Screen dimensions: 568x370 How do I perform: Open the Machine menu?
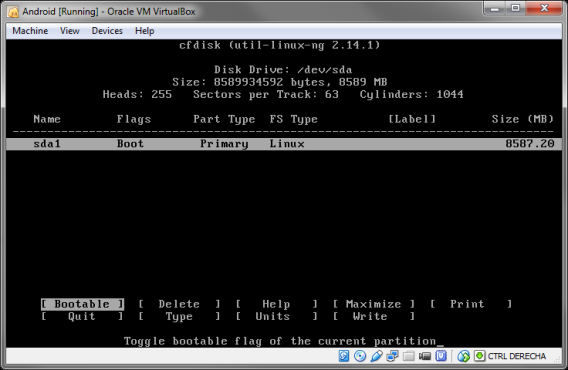(30, 31)
